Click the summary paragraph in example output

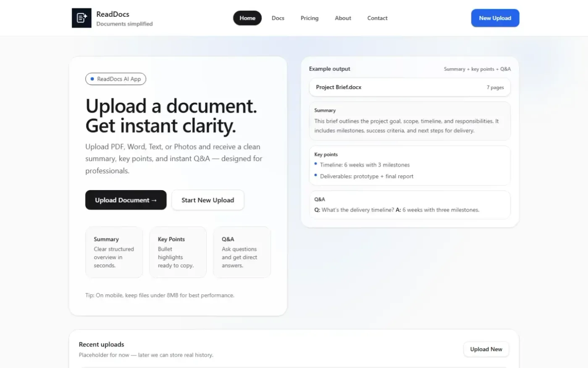pos(407,126)
